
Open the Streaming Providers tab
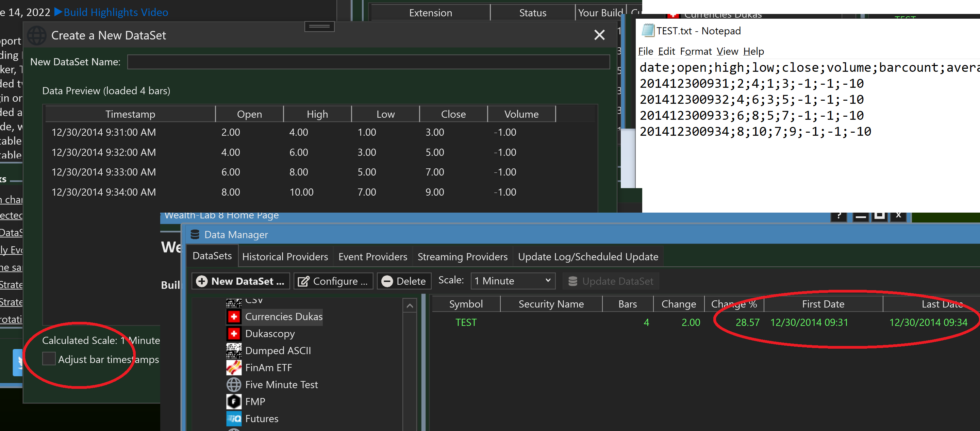(x=462, y=257)
